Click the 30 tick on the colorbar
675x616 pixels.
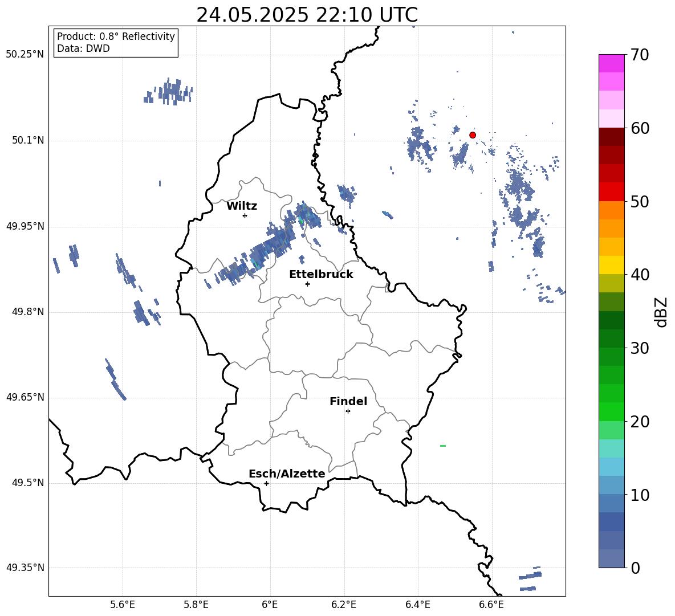640,348
